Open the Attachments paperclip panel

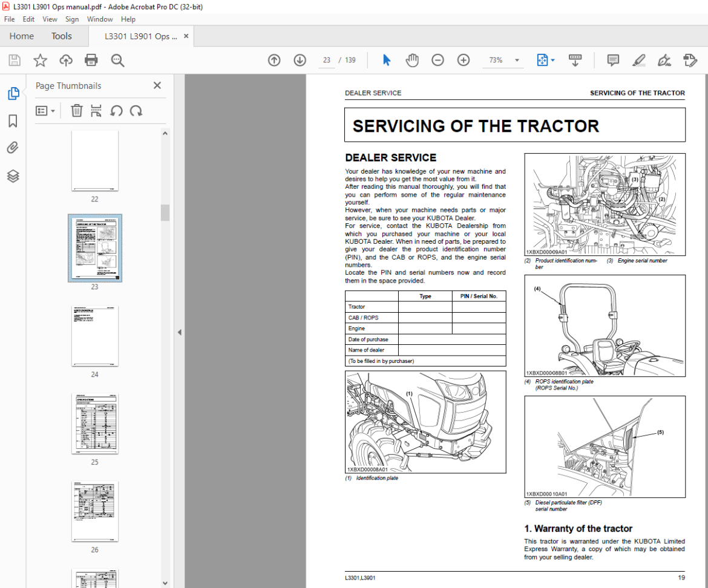tap(13, 148)
